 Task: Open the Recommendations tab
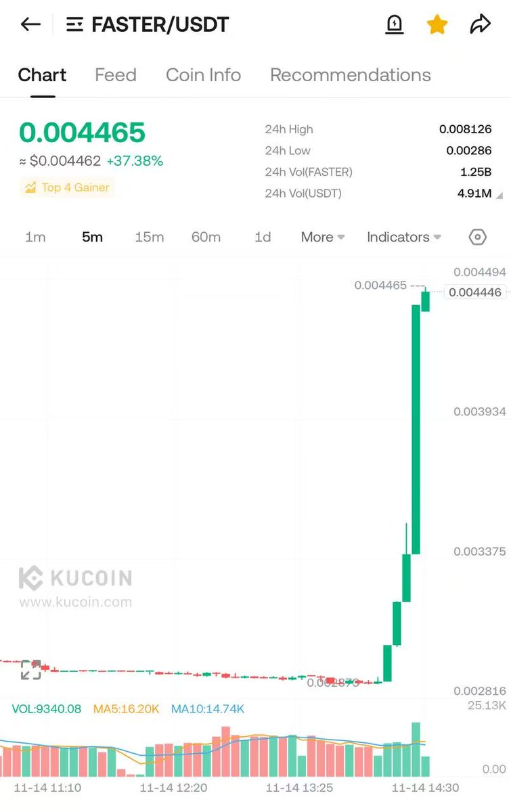click(x=350, y=75)
